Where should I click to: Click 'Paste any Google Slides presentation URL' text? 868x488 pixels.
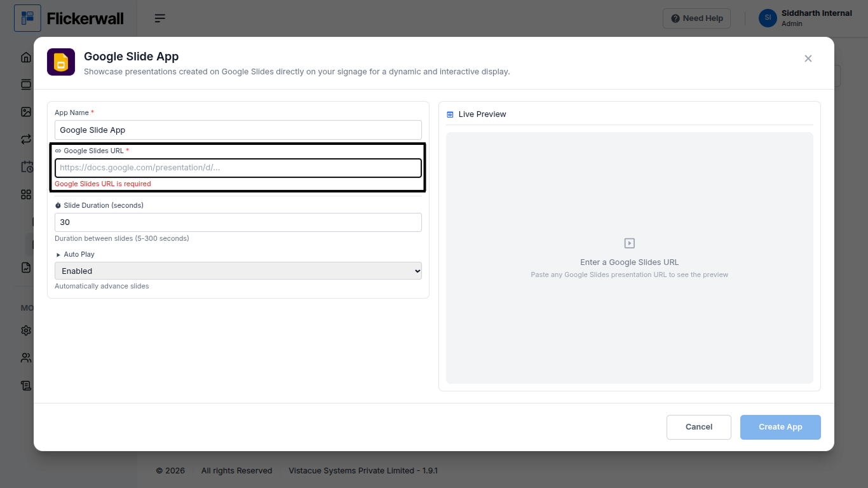(x=630, y=275)
